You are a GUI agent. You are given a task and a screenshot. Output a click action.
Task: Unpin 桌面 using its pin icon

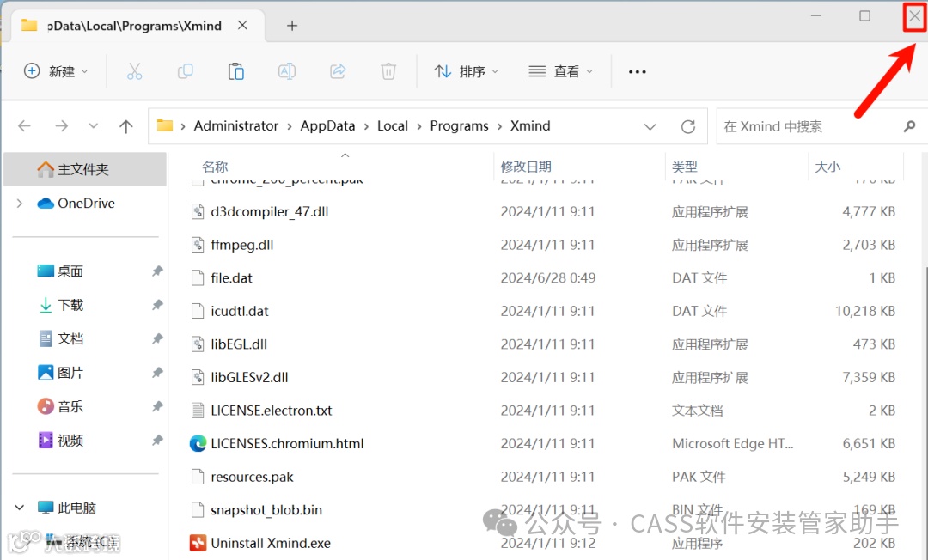tap(157, 271)
